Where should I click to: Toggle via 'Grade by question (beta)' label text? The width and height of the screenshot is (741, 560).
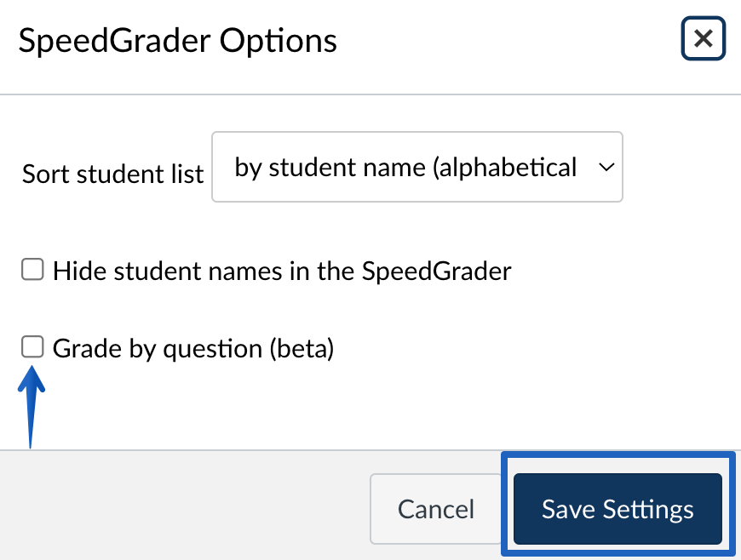(x=193, y=349)
